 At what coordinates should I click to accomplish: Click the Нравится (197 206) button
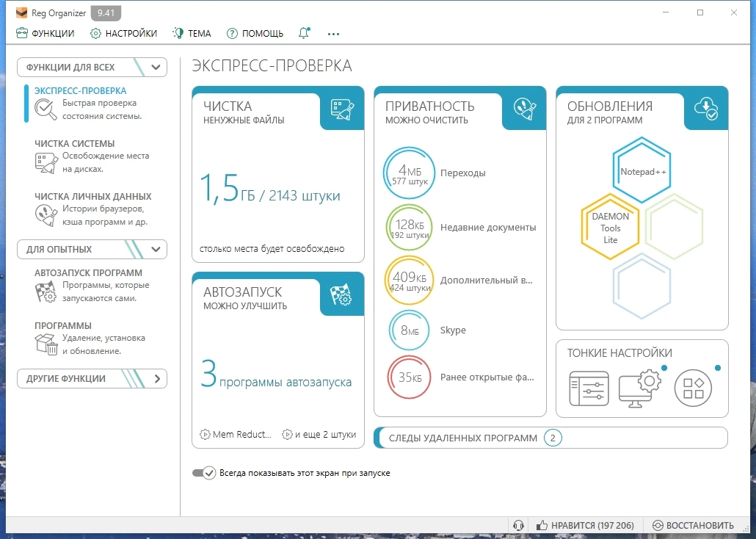tap(585, 526)
